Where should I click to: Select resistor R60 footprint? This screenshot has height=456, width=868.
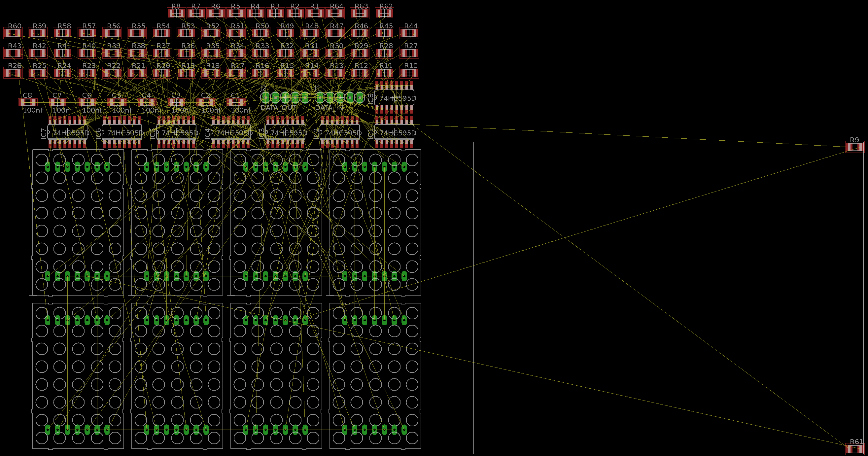click(x=13, y=33)
